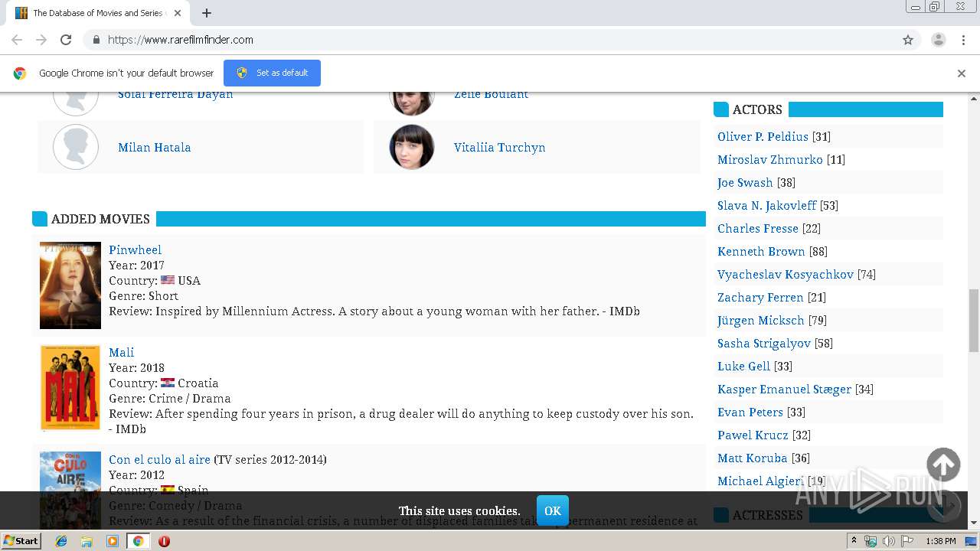Open actor Michael Algieri link
The image size is (980, 551).
pyautogui.click(x=760, y=481)
